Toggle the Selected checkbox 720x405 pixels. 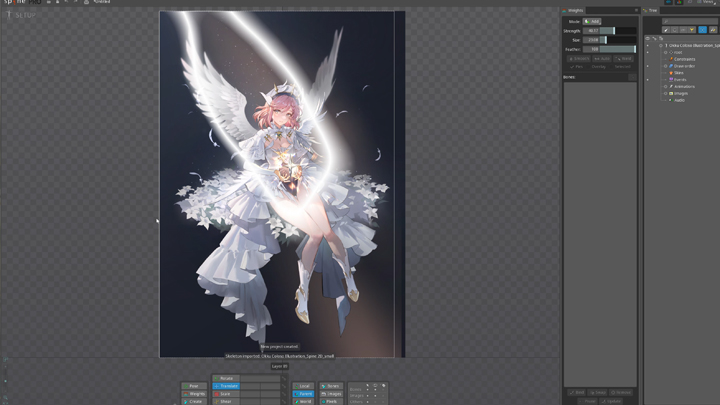[620, 67]
